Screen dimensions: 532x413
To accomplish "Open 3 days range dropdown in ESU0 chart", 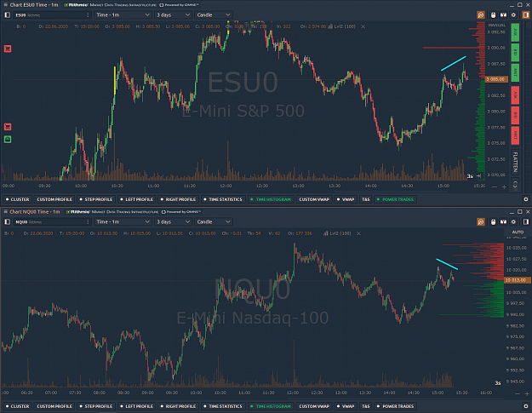I will 173,15.
